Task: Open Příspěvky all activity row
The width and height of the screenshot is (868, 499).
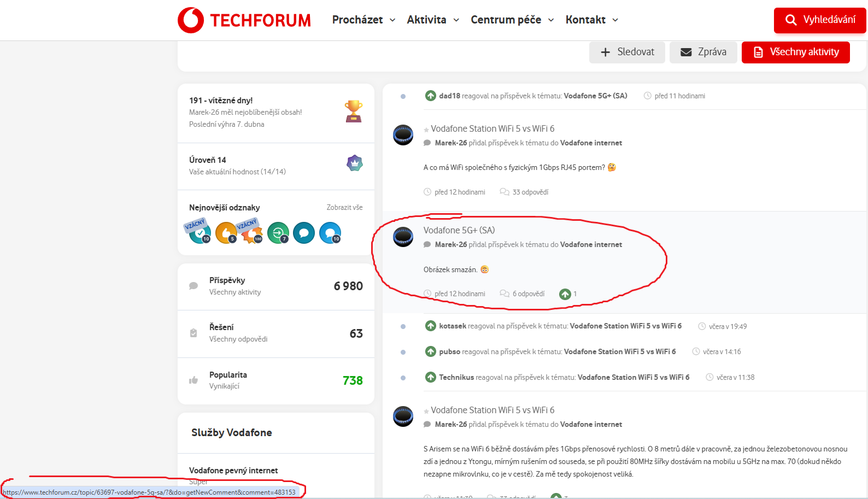Action: click(x=276, y=286)
